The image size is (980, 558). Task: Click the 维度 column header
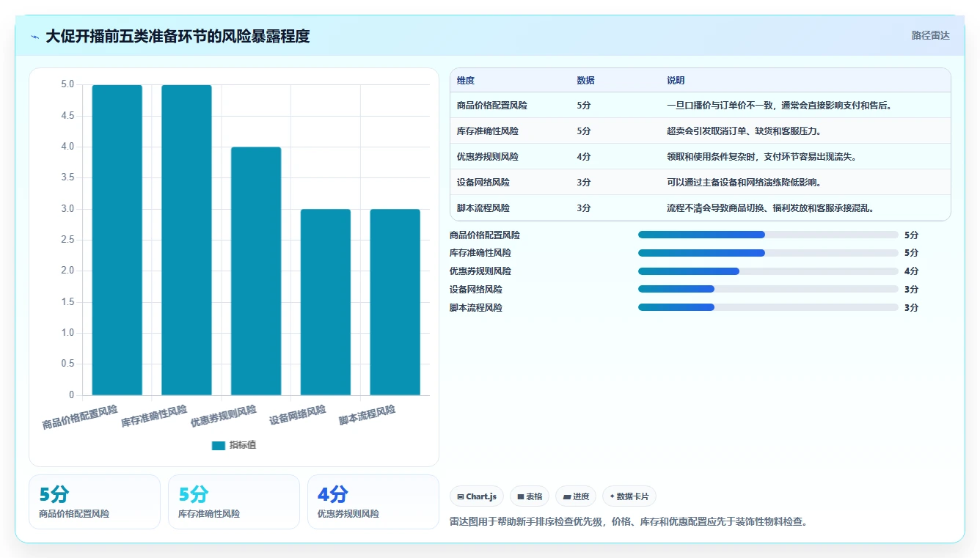[466, 81]
